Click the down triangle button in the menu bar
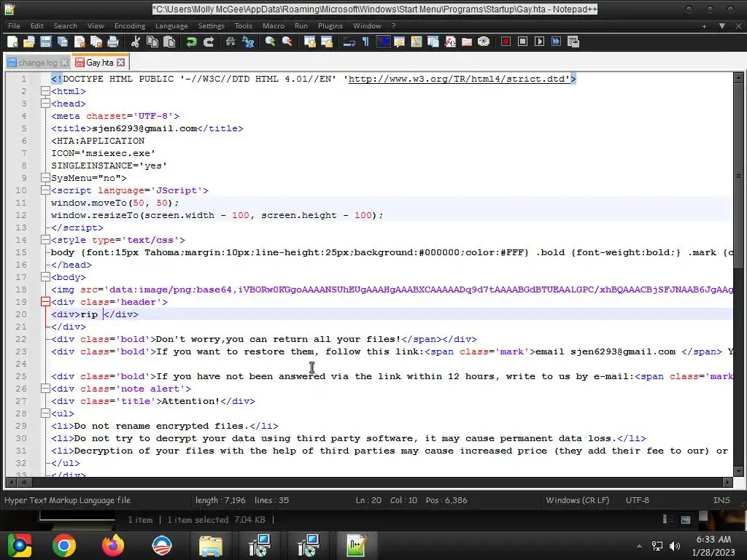 721,26
